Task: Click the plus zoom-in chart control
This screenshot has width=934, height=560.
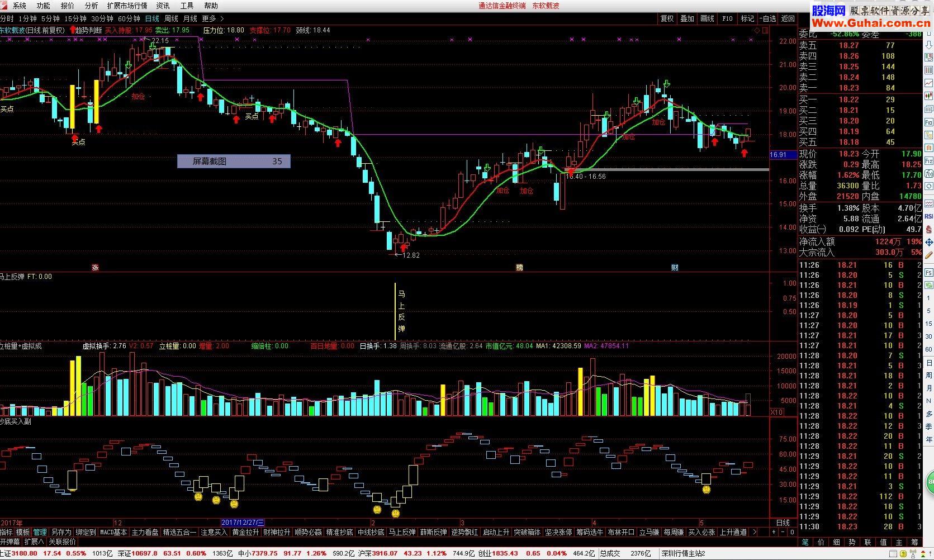Action: [x=774, y=532]
